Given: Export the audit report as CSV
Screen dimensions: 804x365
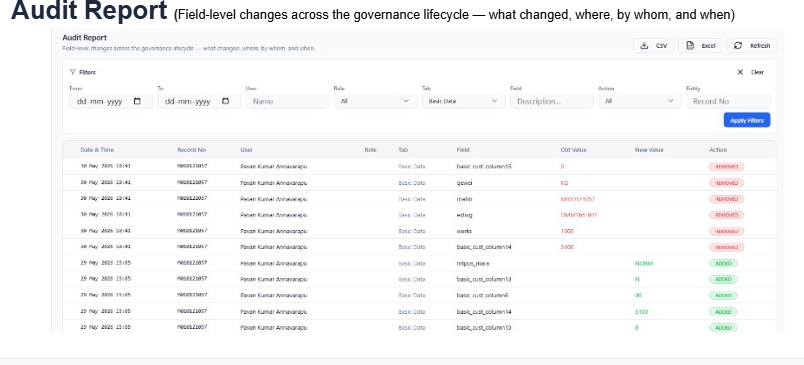Looking at the screenshot, I should click(654, 46).
